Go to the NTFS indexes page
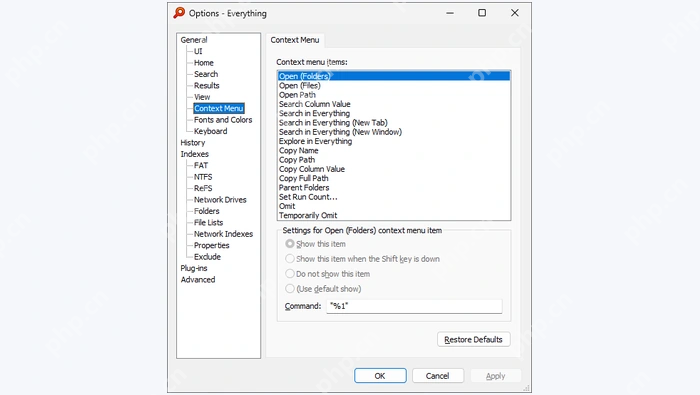This screenshot has height=395, width=700. tap(203, 177)
